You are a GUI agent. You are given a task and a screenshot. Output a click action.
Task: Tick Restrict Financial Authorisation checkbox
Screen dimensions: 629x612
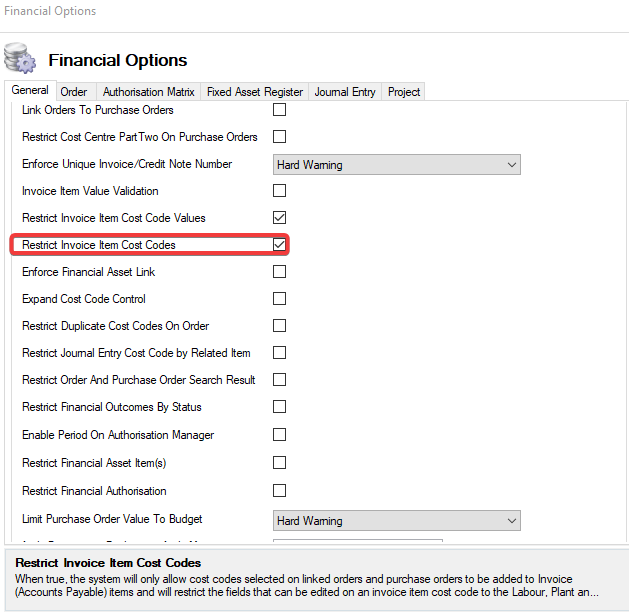tap(280, 491)
